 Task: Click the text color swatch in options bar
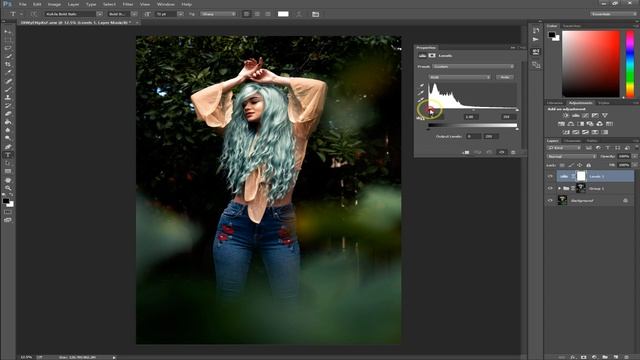[x=283, y=14]
